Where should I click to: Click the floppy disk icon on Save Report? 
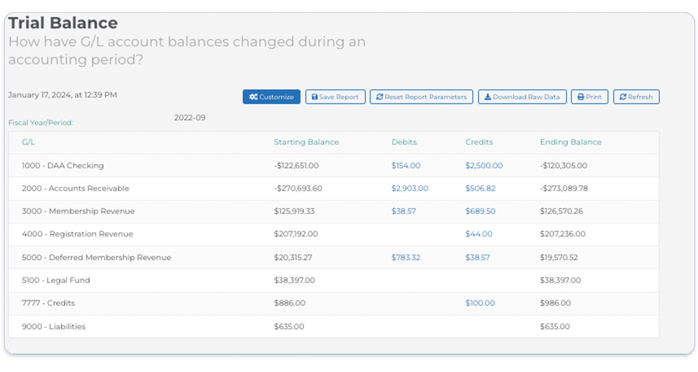tap(315, 97)
